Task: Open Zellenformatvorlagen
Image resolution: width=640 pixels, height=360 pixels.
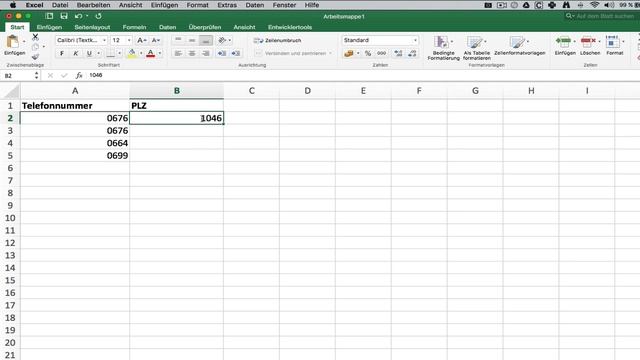Action: [x=519, y=46]
